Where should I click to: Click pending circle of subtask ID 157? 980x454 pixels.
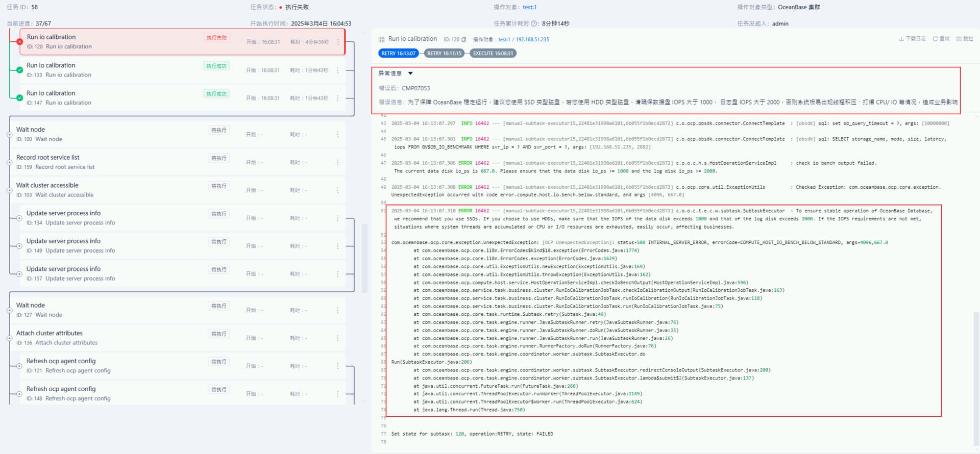(19, 274)
